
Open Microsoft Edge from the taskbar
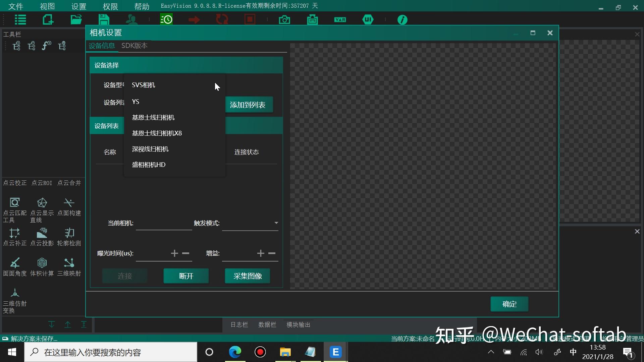[x=235, y=352]
